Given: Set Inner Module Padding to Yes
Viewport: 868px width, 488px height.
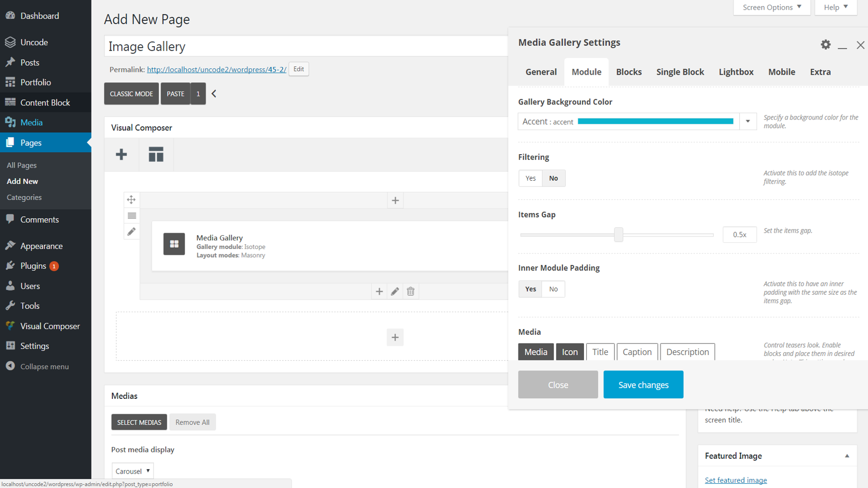Looking at the screenshot, I should coord(530,289).
